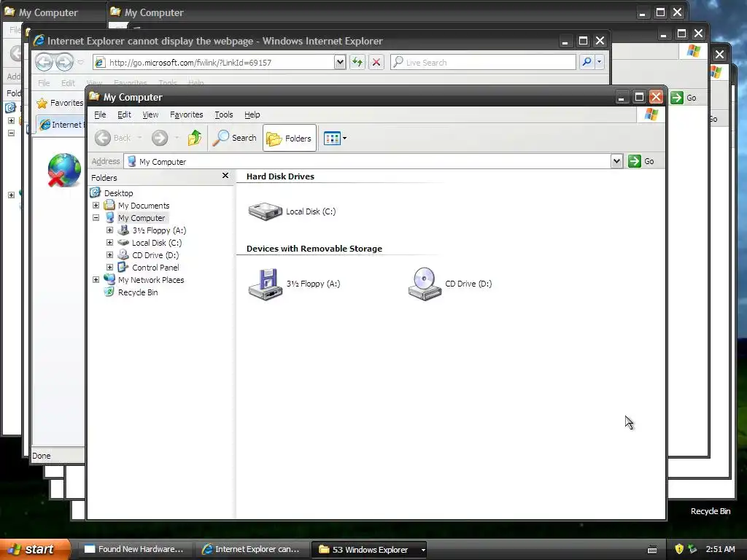Expand My Network Places tree node
The image size is (747, 560).
point(96,279)
